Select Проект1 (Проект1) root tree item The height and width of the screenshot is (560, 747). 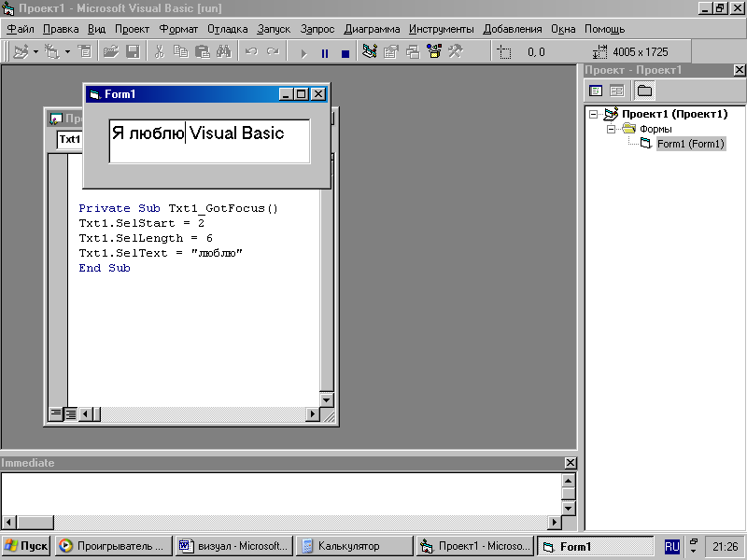(x=675, y=114)
